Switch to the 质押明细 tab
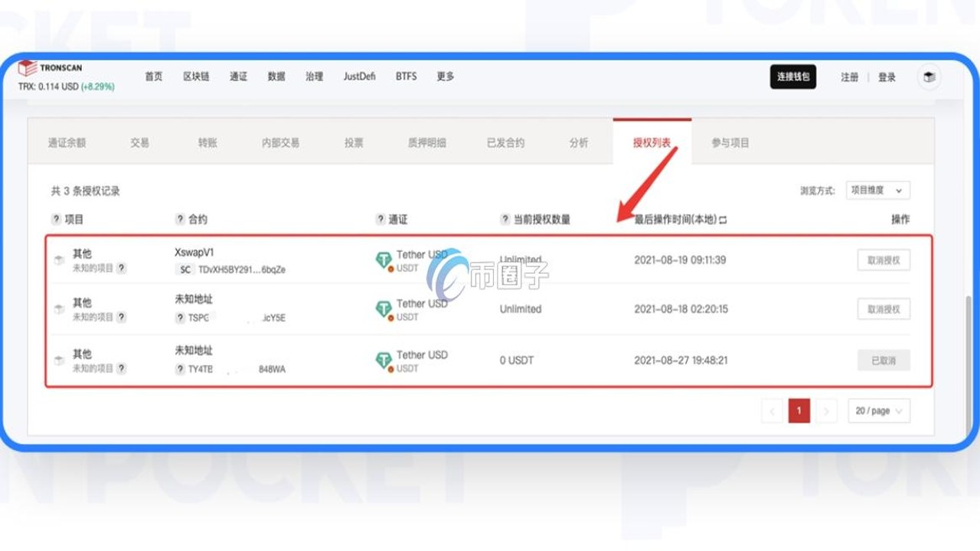The height and width of the screenshot is (551, 980). pyautogui.click(x=426, y=142)
